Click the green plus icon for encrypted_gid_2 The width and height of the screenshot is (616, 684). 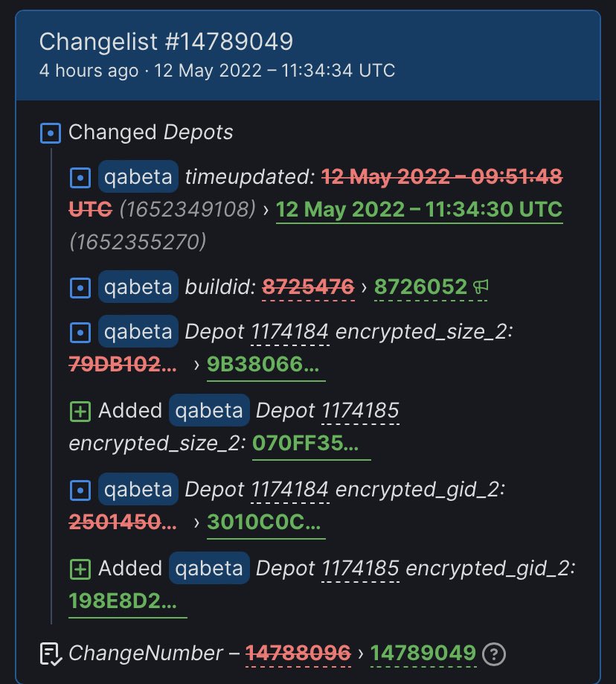point(80,569)
